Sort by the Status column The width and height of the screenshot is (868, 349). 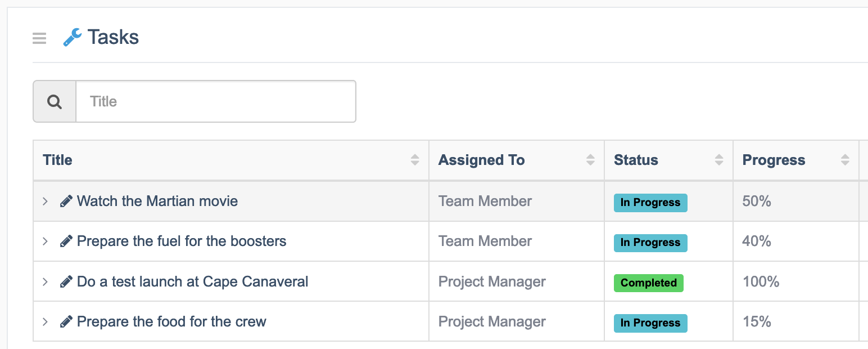click(x=719, y=160)
